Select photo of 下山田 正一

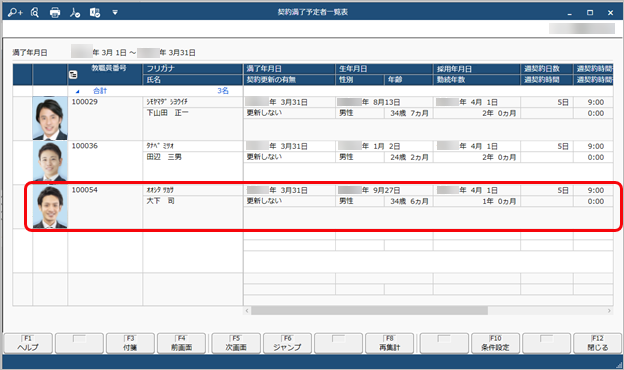50,118
